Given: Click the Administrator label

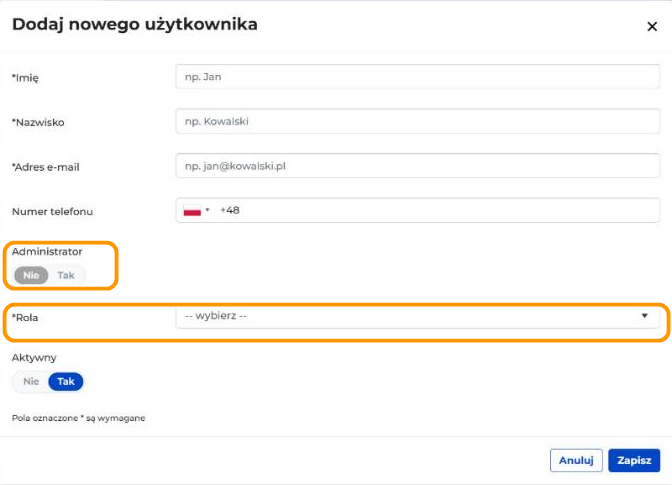Looking at the screenshot, I should [47, 251].
